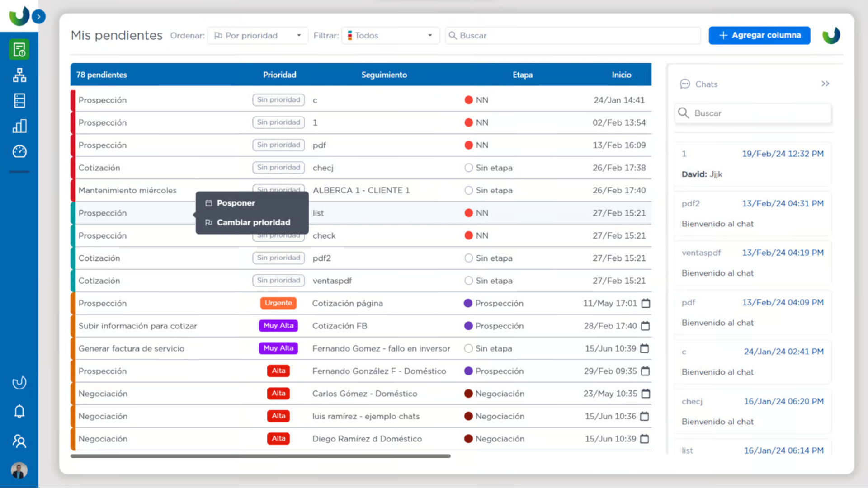Open the list/records icon in sidebar
The width and height of the screenshot is (868, 488).
(x=19, y=100)
